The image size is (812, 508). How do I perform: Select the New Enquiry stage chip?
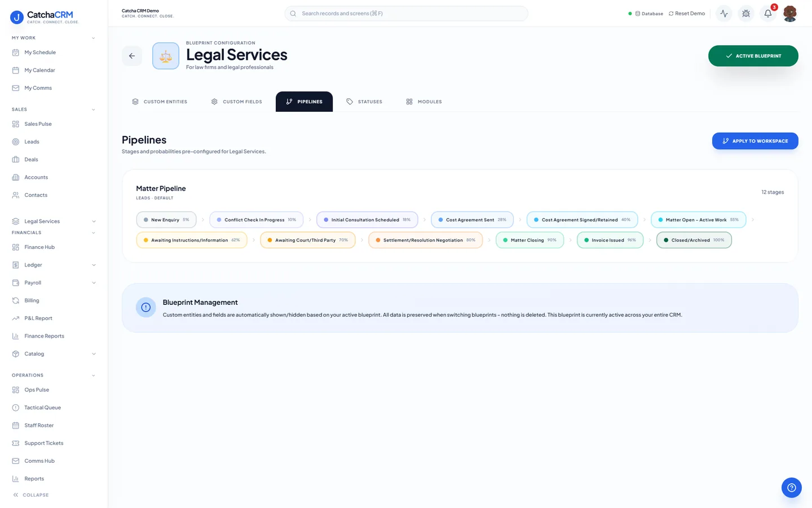tap(166, 220)
